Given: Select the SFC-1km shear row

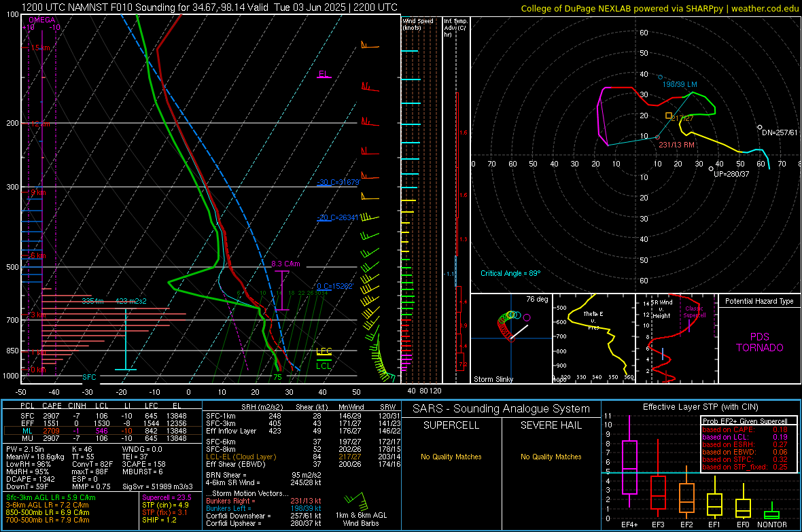Looking at the screenshot, I should click(x=303, y=416).
